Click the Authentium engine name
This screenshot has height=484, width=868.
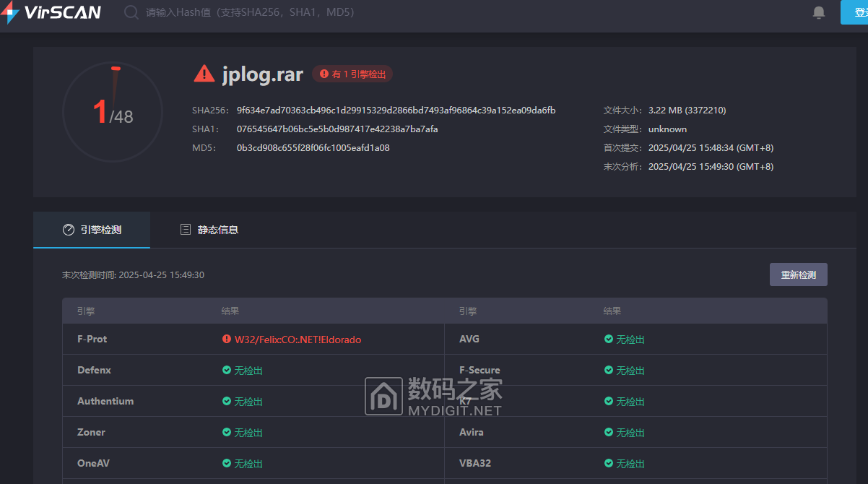(105, 401)
